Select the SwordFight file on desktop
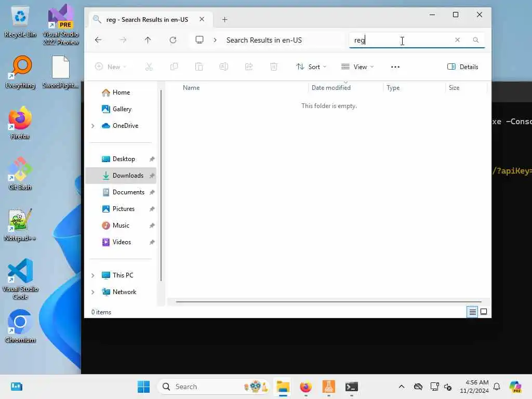This screenshot has height=399, width=532. 60,72
